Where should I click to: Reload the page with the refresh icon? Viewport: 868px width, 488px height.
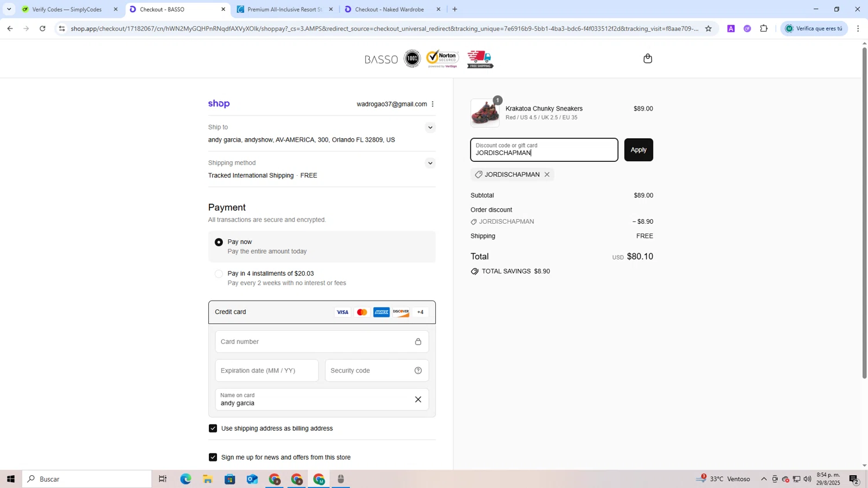pos(43,28)
